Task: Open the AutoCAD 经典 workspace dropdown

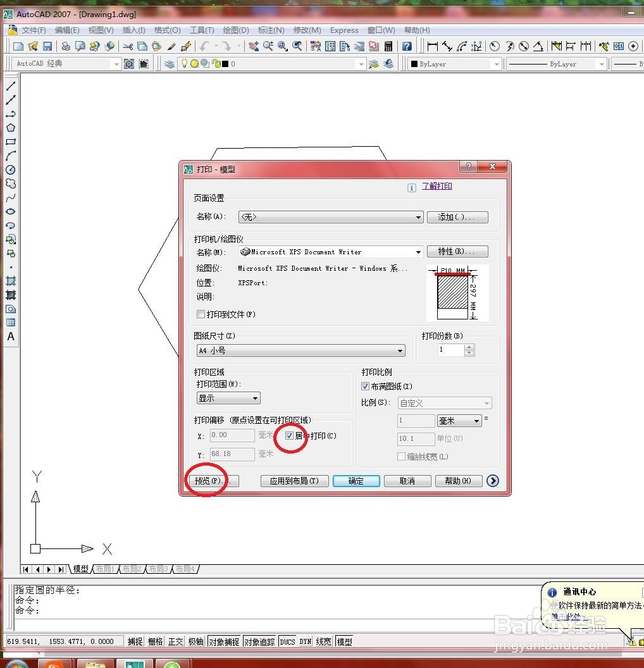Action: tap(66, 64)
